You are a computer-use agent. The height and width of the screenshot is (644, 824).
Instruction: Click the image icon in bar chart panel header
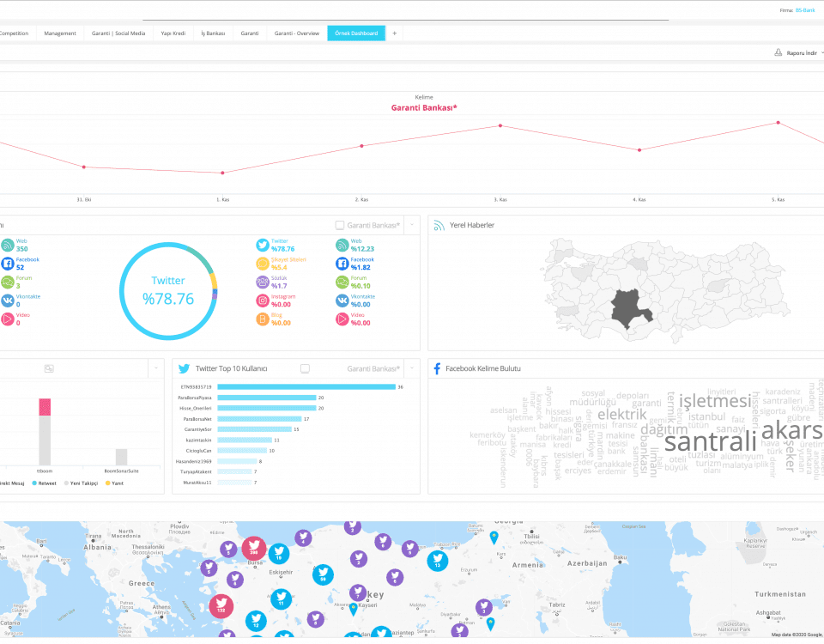pyautogui.click(x=49, y=368)
